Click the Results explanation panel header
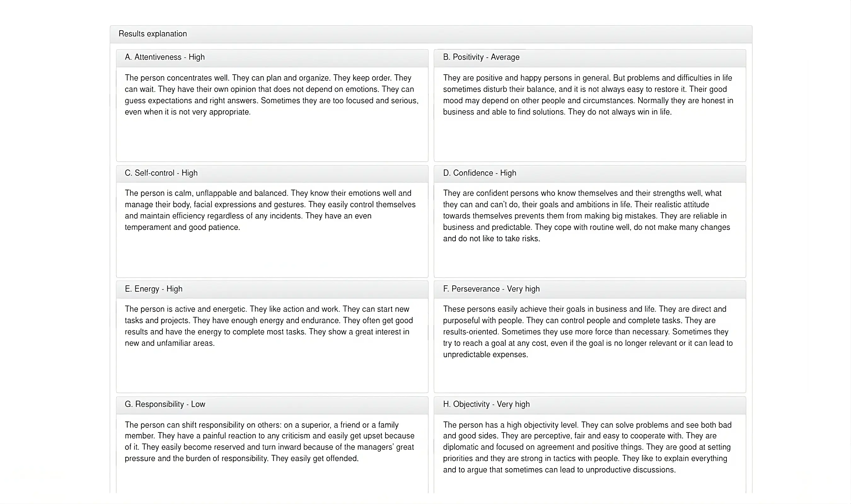The width and height of the screenshot is (851, 504). click(153, 34)
